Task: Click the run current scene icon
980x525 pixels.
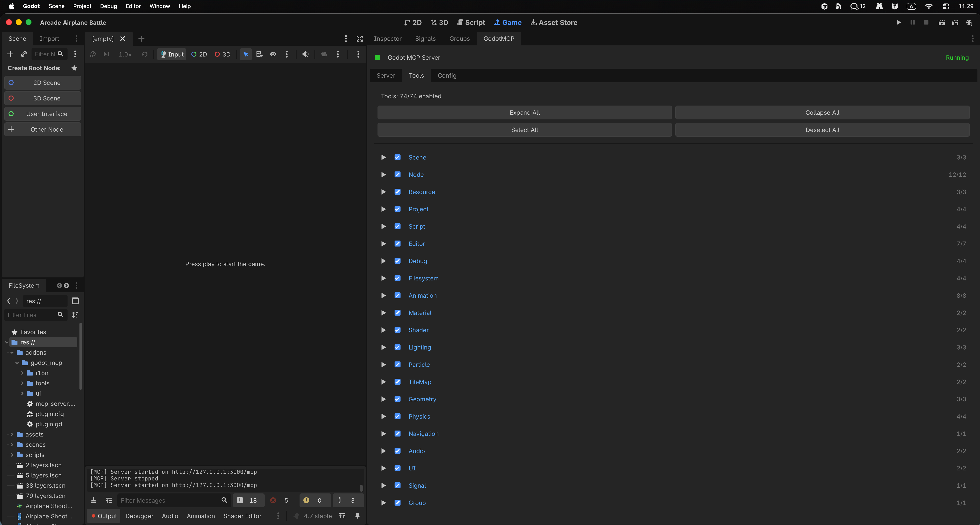Action: pyautogui.click(x=942, y=22)
